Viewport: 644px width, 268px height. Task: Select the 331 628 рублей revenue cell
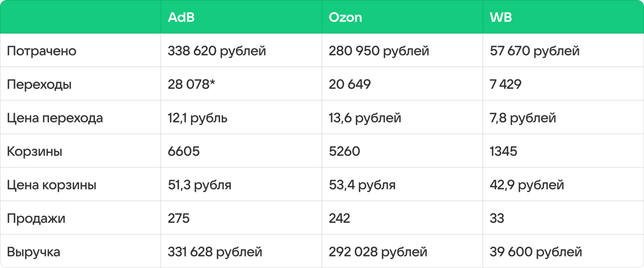215,252
